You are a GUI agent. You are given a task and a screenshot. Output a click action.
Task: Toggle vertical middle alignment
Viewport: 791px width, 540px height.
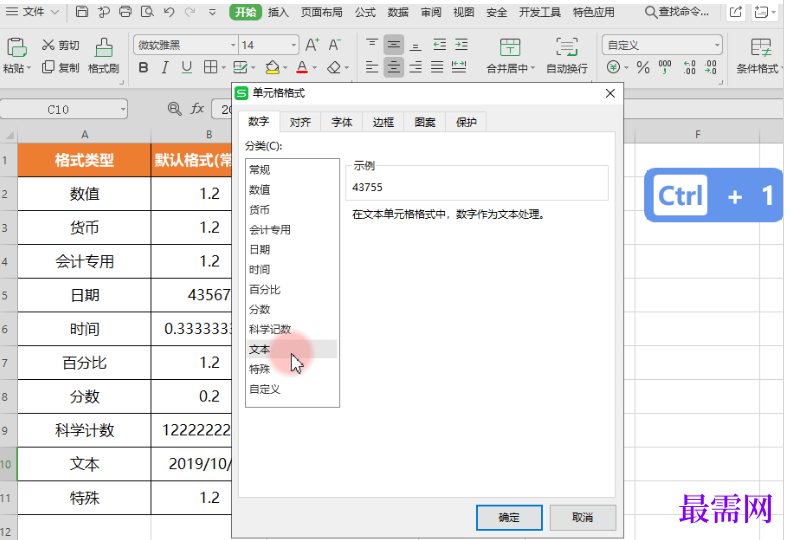click(393, 45)
